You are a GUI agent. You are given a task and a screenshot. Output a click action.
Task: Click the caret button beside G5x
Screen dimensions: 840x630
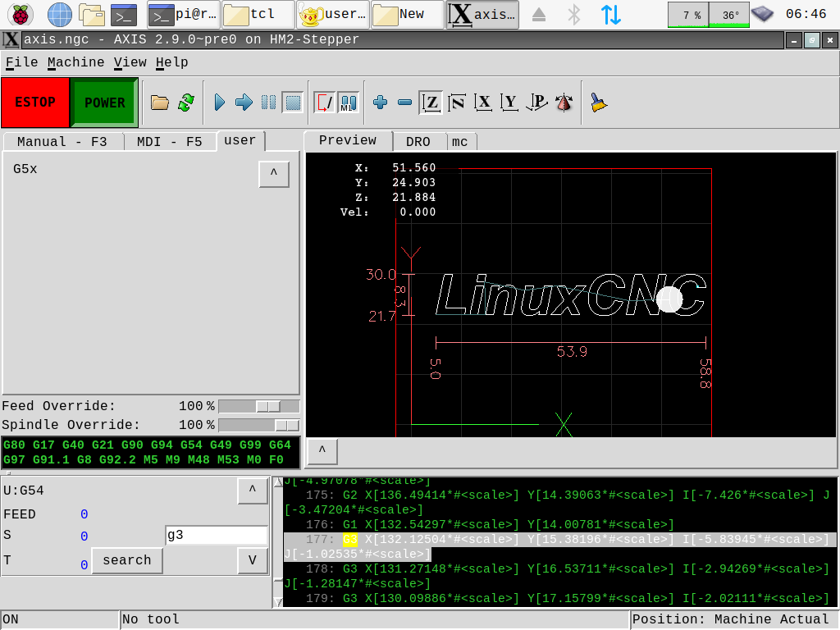274,174
